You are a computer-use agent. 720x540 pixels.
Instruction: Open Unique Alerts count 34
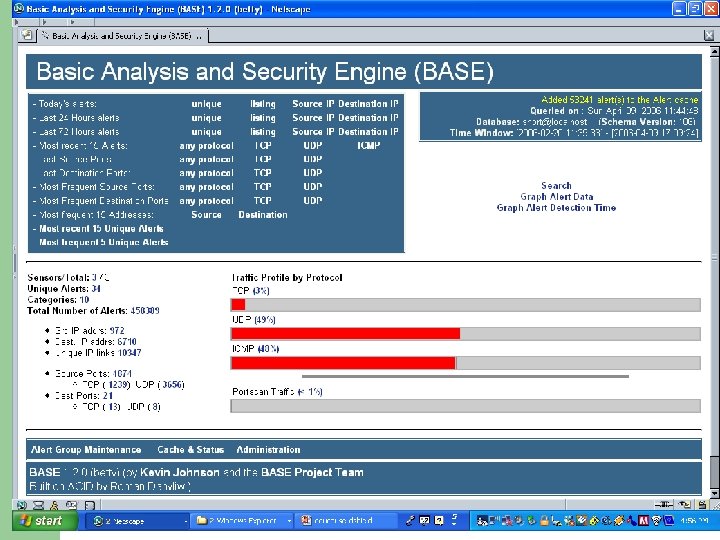pos(96,289)
